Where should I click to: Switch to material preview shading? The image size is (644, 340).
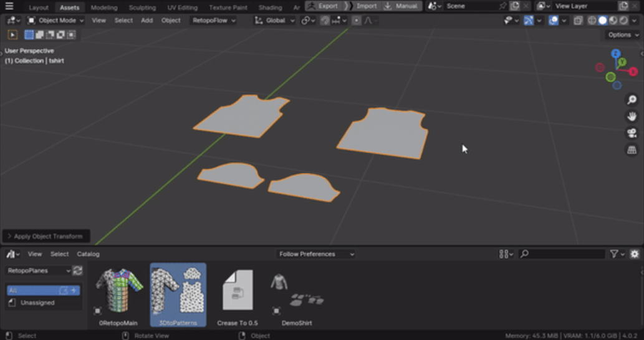(x=613, y=20)
